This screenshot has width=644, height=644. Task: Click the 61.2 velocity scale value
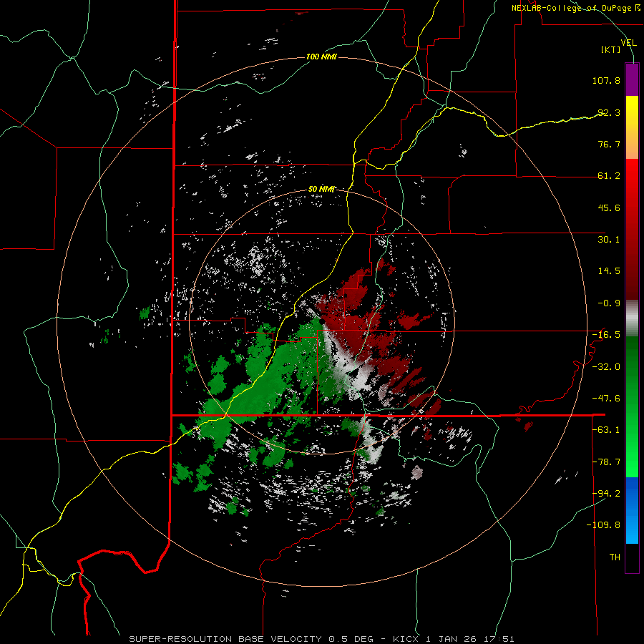(609, 176)
